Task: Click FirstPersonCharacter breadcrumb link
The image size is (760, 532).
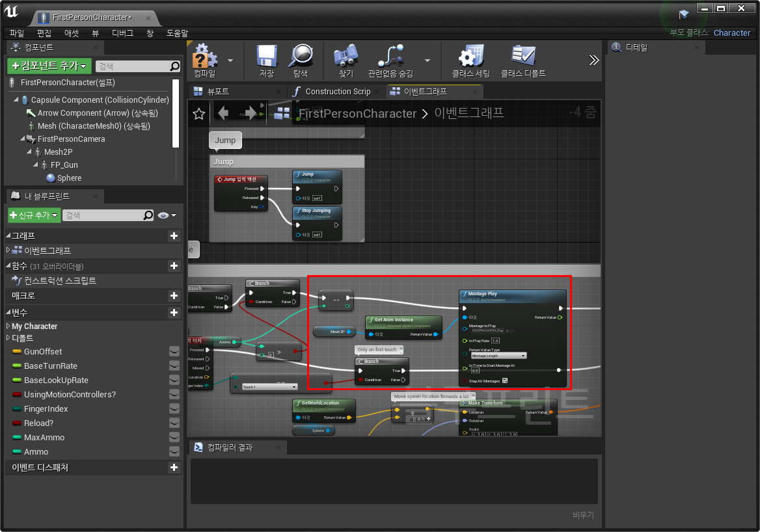Action: click(357, 113)
